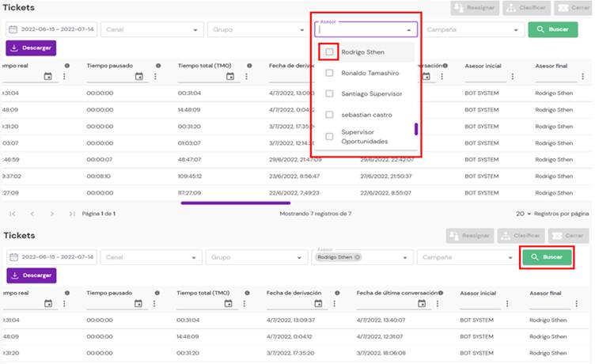Select the sebastian castro checkbox

point(329,115)
